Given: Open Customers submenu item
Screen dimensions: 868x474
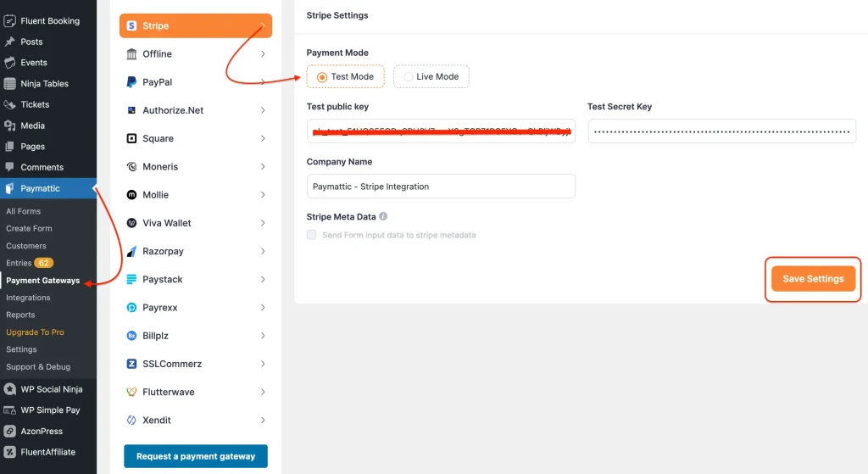Looking at the screenshot, I should pyautogui.click(x=26, y=246).
